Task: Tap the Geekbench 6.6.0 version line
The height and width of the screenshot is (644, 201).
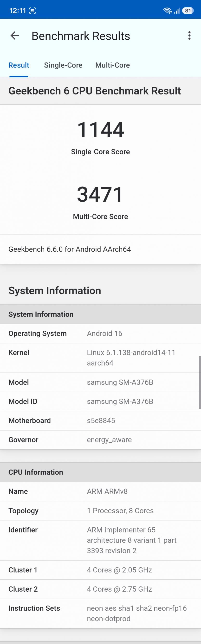Action: 70,249
